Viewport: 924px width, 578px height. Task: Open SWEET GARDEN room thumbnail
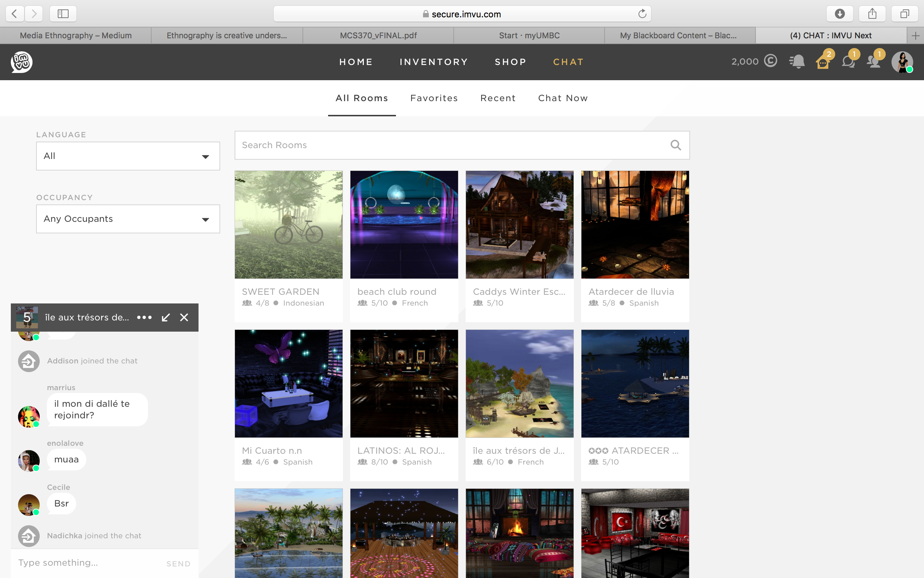click(289, 225)
